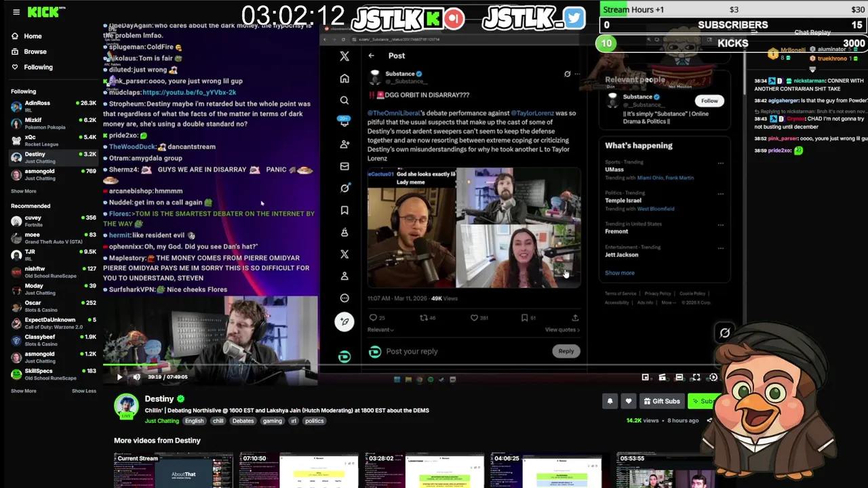The height and width of the screenshot is (488, 868).
Task: Click the Gift Subs button
Action: click(x=662, y=401)
